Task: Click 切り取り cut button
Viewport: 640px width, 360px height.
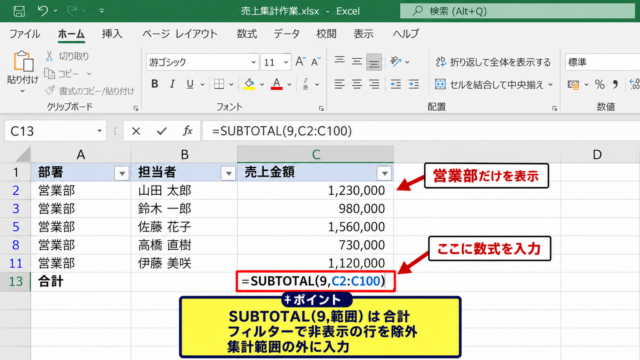Action: [67, 56]
